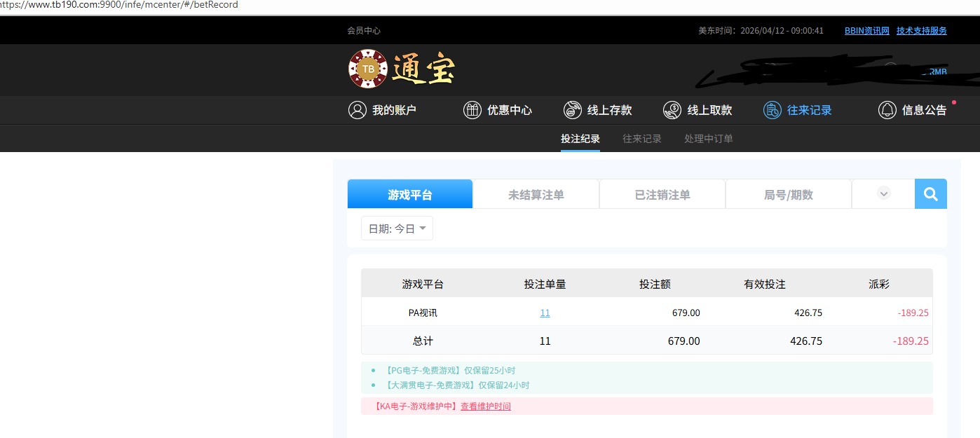Viewport: 980px width, 438px height.
Task: Click the magnifying glass search button
Action: (x=930, y=194)
